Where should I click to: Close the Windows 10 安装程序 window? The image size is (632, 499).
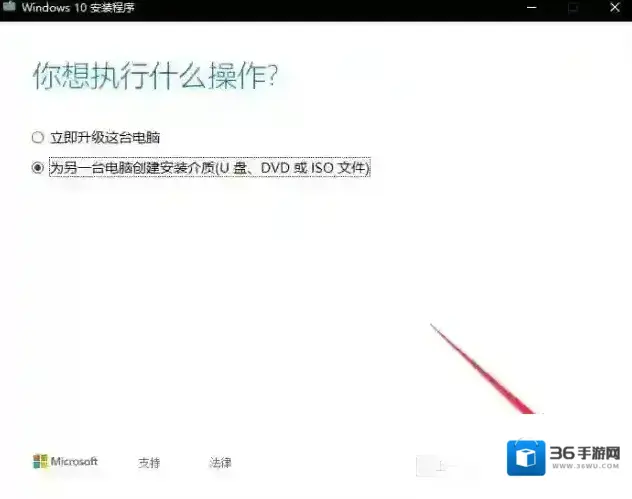click(613, 8)
